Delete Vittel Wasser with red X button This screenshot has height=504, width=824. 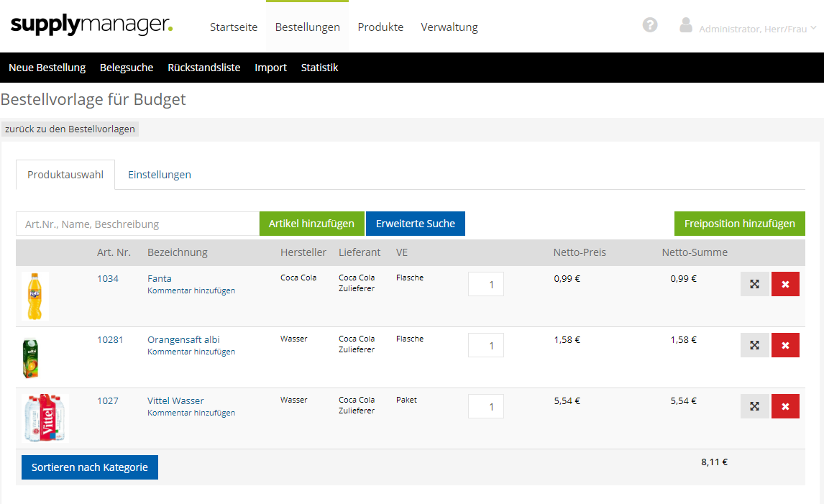point(785,406)
